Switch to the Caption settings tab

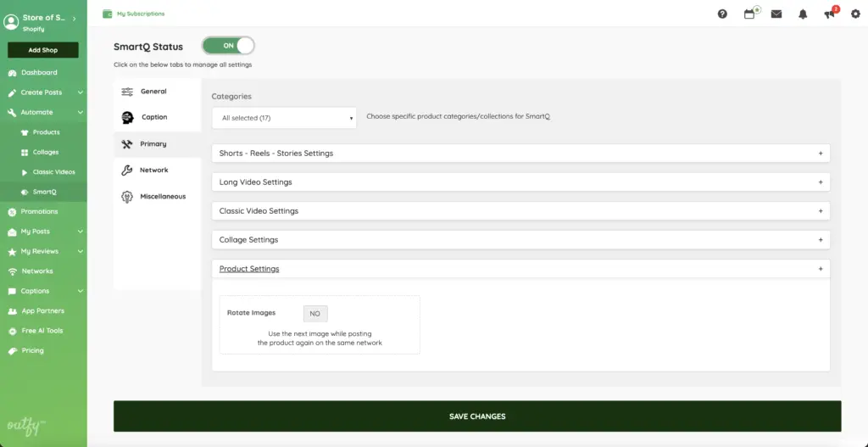click(153, 117)
